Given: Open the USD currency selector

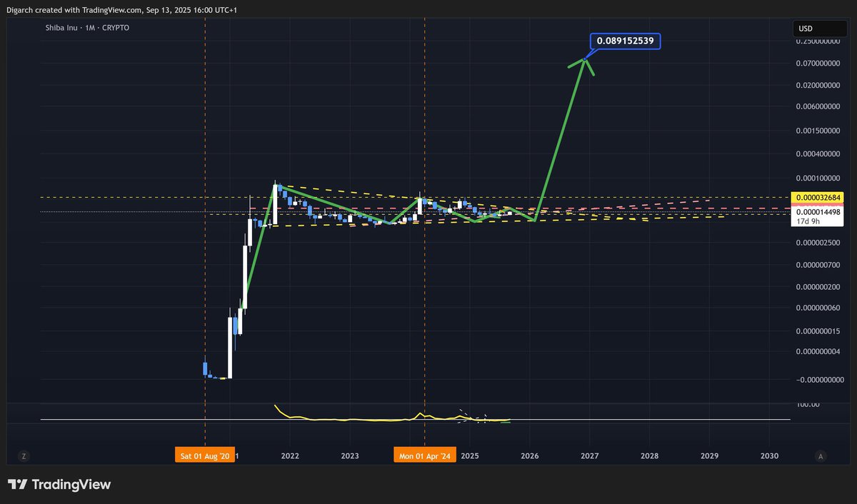Looking at the screenshot, I should (x=820, y=29).
